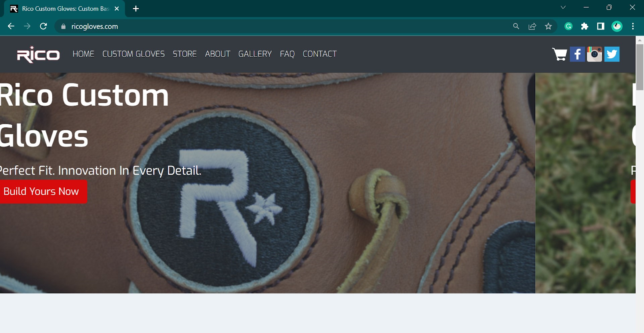
Task: Open the Extensions puzzle icon
Action: point(584,27)
